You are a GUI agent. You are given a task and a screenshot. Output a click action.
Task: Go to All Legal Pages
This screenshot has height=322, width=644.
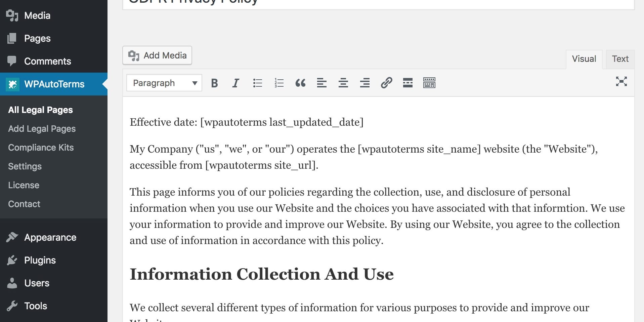tap(41, 110)
